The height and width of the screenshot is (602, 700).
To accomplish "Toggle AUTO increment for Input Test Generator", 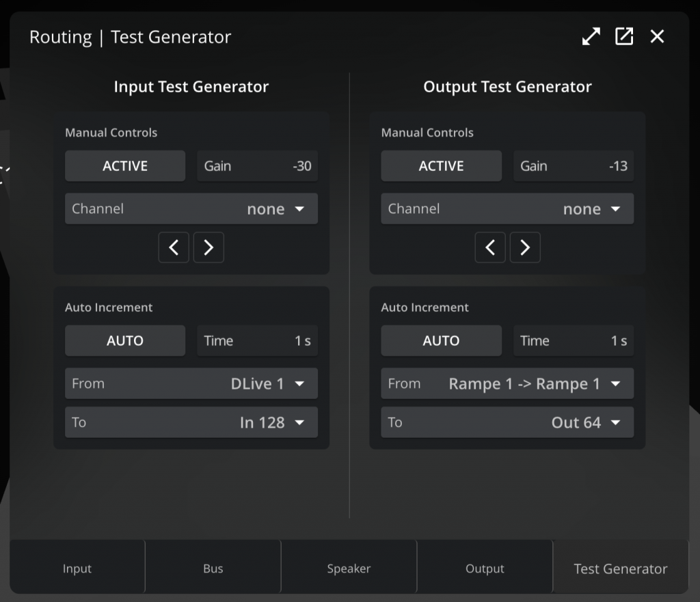I will pos(125,340).
